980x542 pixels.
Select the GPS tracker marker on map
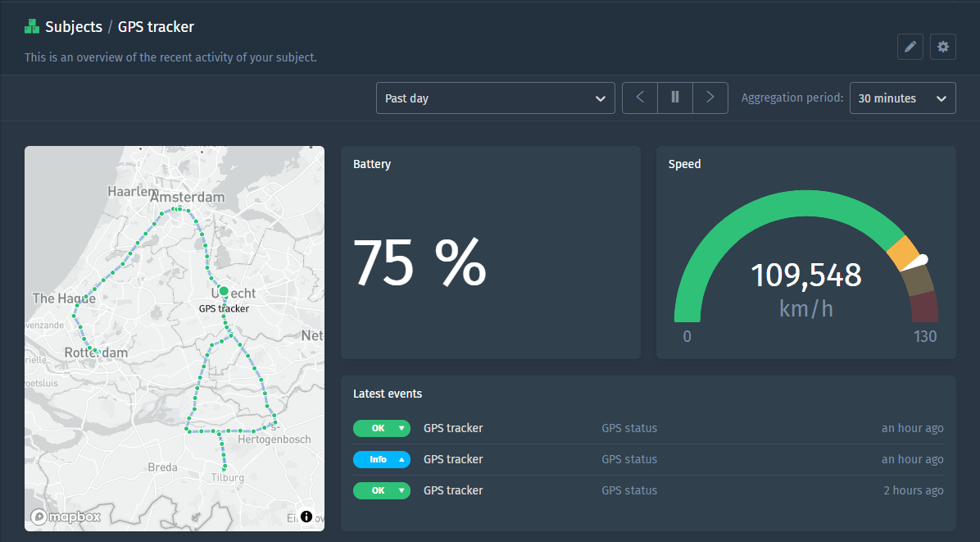coord(224,291)
